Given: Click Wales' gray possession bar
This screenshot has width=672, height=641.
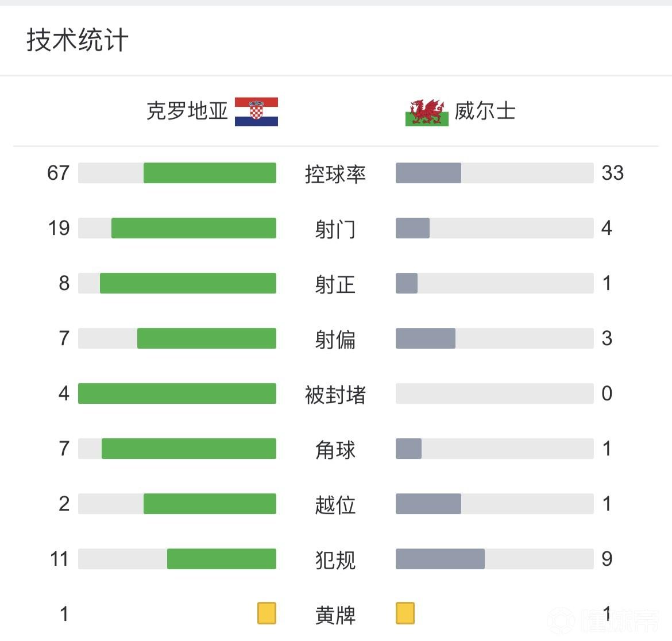Looking at the screenshot, I should tap(428, 173).
